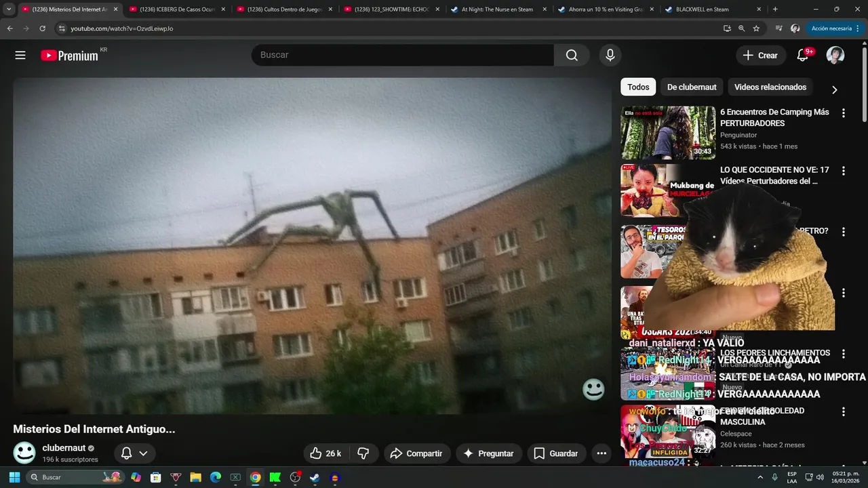Viewport: 868px width, 488px height.
Task: Switch to BLACKWELL en Steam tab
Action: pos(713,9)
